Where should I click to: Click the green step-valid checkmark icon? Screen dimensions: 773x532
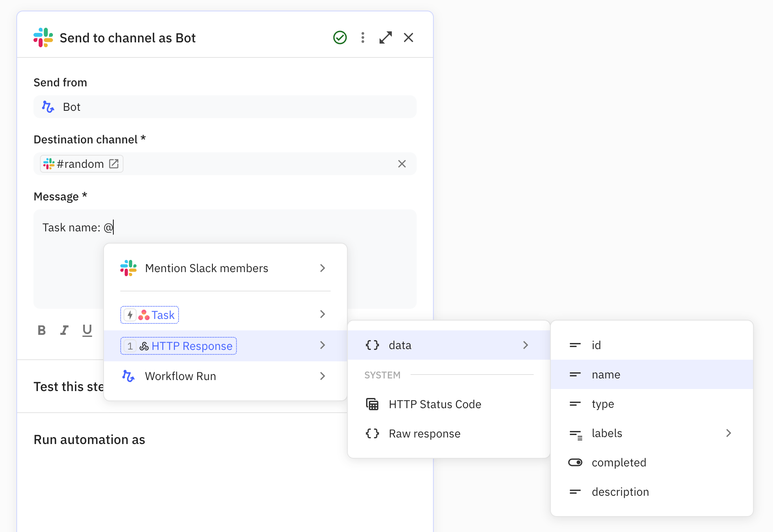pyautogui.click(x=340, y=37)
